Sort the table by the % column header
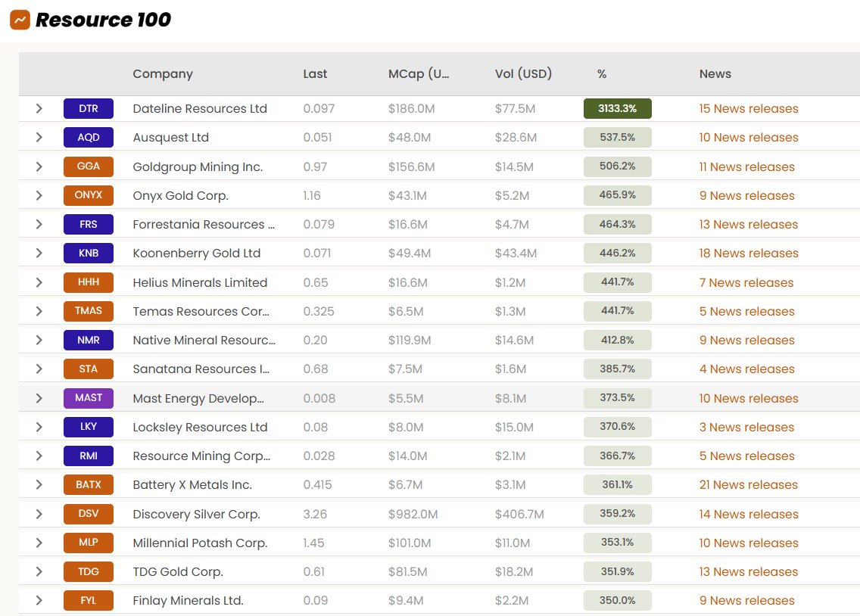This screenshot has width=860, height=616. [x=601, y=73]
